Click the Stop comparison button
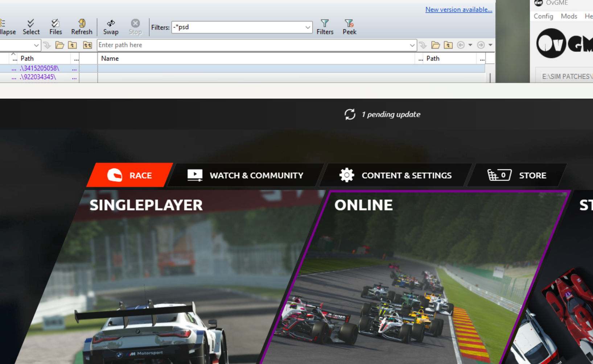Screen dimensions: 593x364 coord(135,27)
